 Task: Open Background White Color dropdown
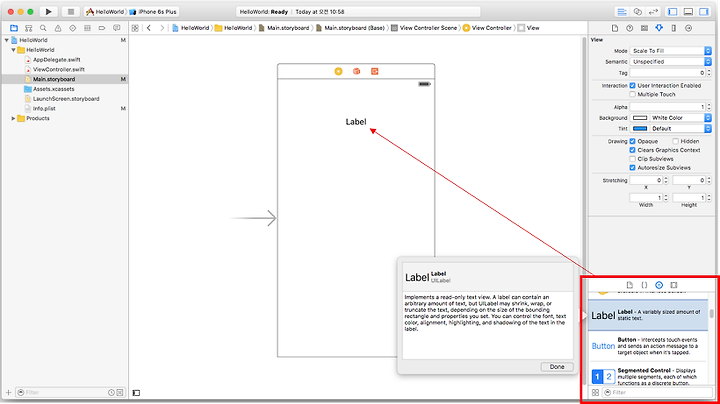(681, 118)
